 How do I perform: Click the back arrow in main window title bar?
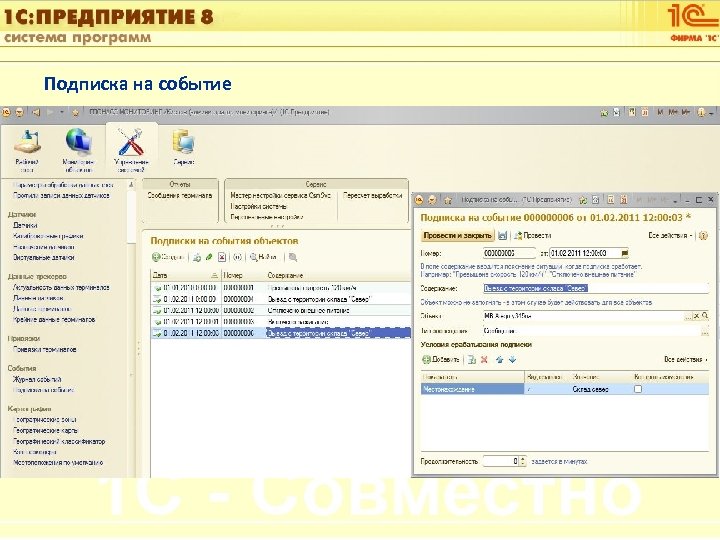pos(36,112)
